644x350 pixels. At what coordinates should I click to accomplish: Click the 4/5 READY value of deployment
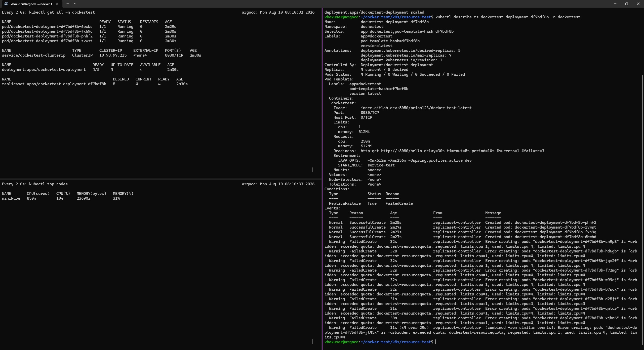coord(96,70)
